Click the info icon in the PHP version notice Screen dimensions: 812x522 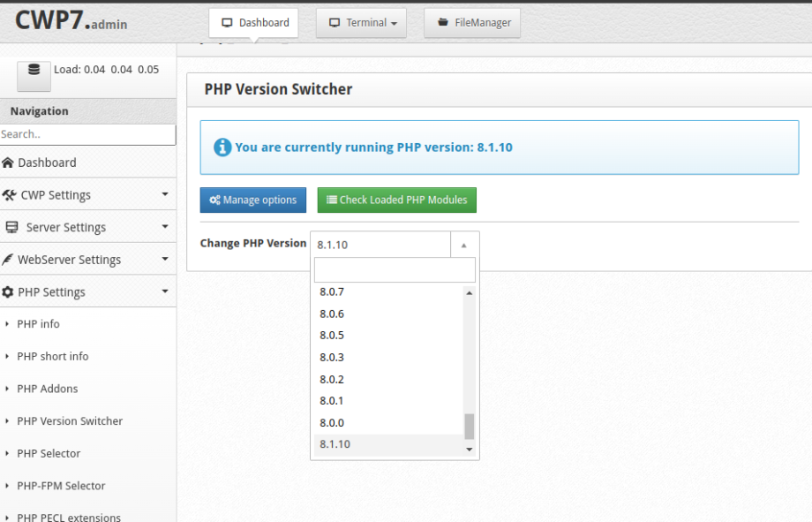click(x=222, y=147)
